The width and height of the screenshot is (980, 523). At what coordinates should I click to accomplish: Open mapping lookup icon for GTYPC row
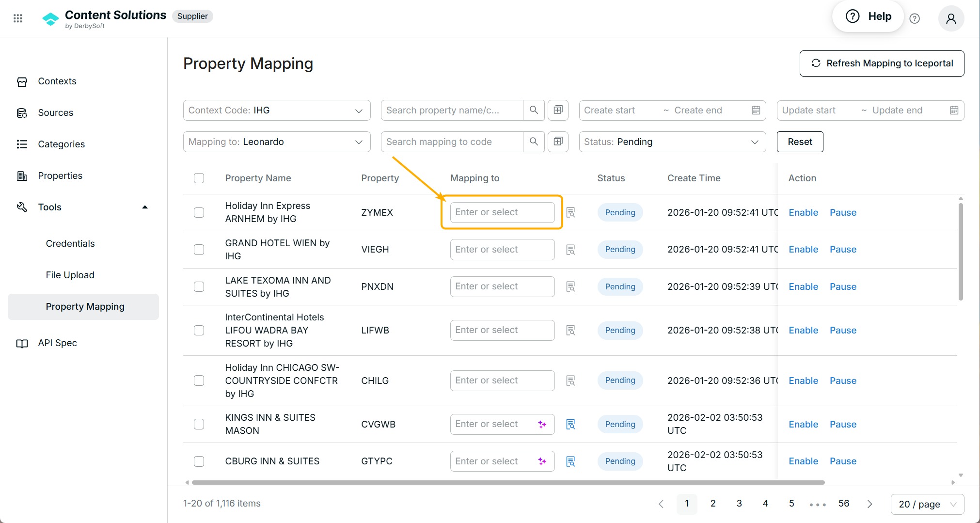571,461
